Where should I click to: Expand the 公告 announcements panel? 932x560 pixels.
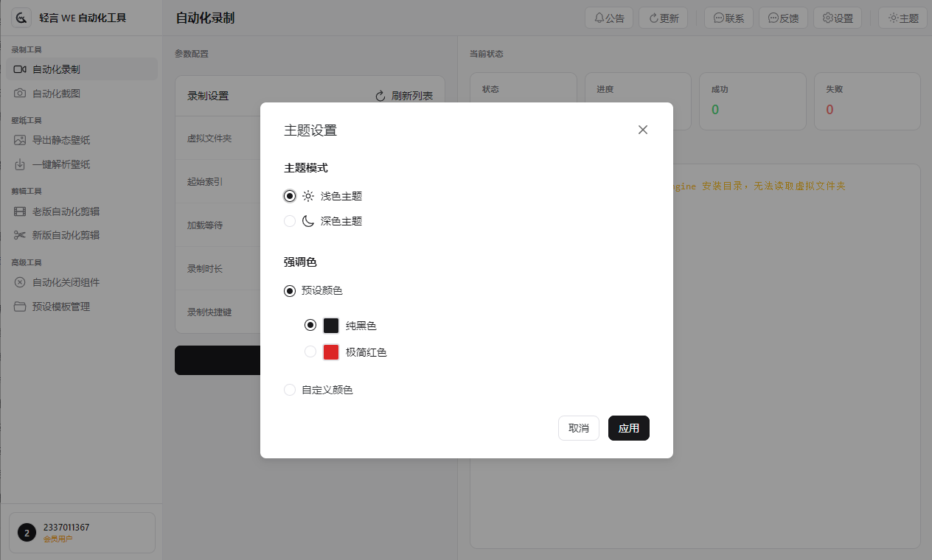pyautogui.click(x=609, y=18)
